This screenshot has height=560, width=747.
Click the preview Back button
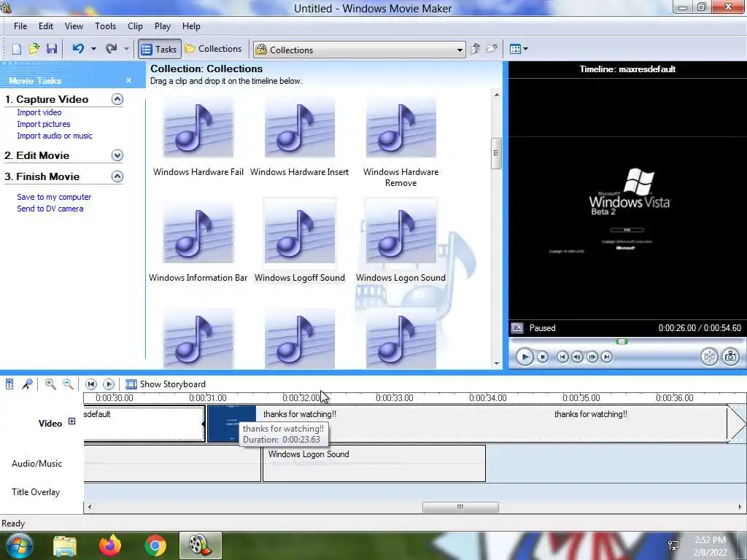click(x=562, y=357)
